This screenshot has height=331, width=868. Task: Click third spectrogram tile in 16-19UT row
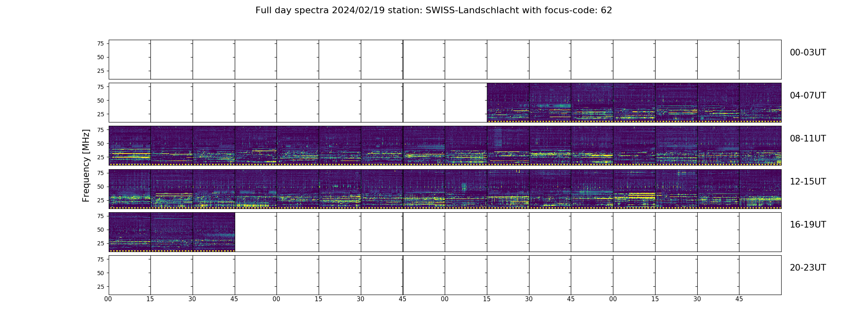pos(214,232)
